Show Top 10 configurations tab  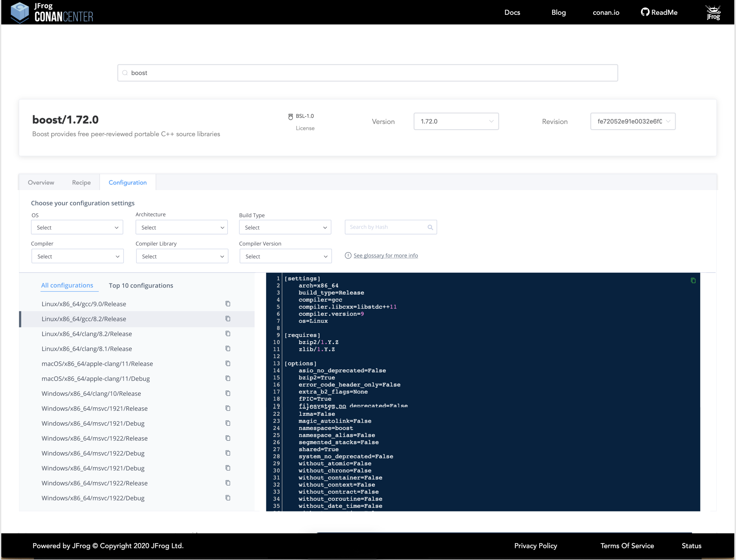tap(141, 286)
